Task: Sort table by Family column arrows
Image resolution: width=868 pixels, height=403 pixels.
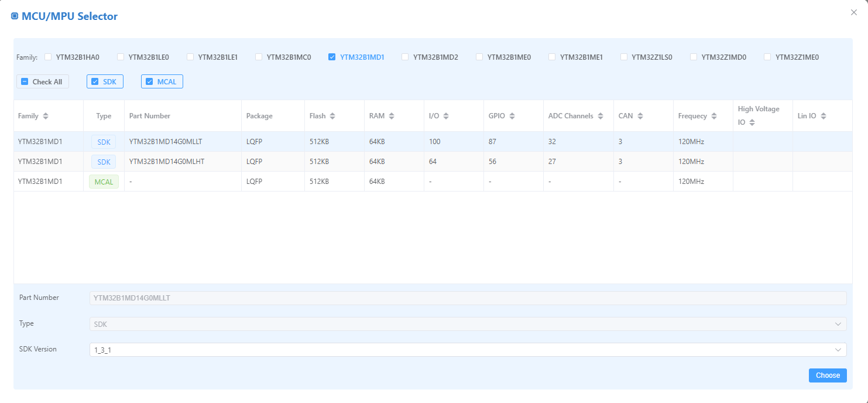Action: click(46, 116)
